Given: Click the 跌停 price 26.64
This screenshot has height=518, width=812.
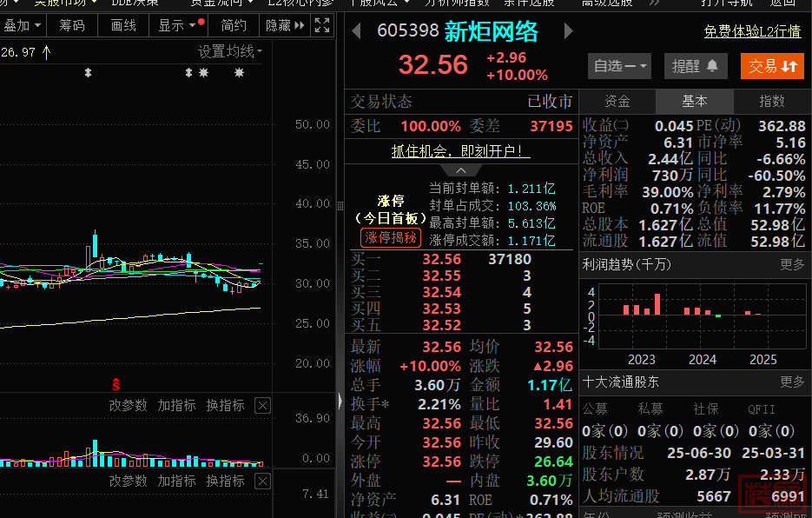Looking at the screenshot, I should pos(553,462).
